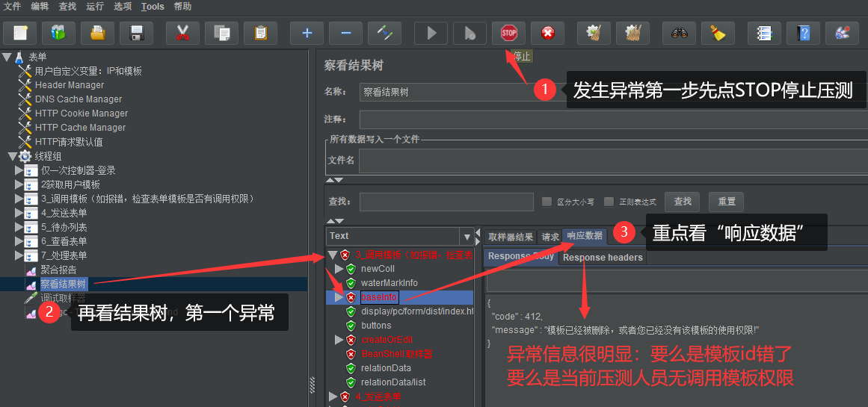Click the 名称 name input field
This screenshot has height=407, width=868.
613,93
